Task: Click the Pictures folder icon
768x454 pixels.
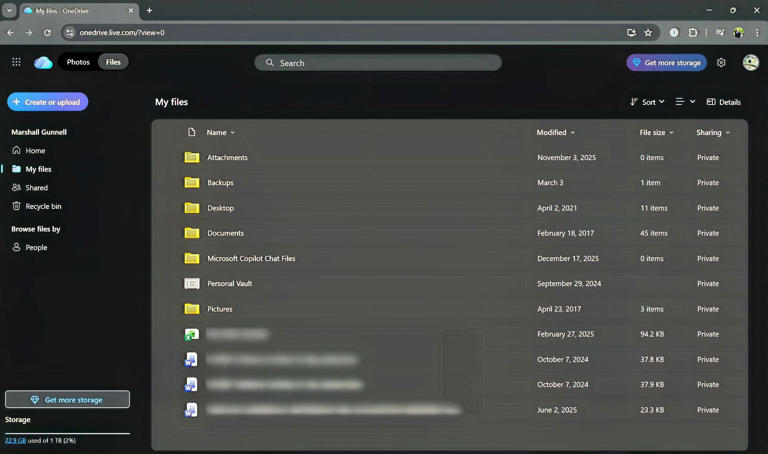Action: click(x=192, y=309)
